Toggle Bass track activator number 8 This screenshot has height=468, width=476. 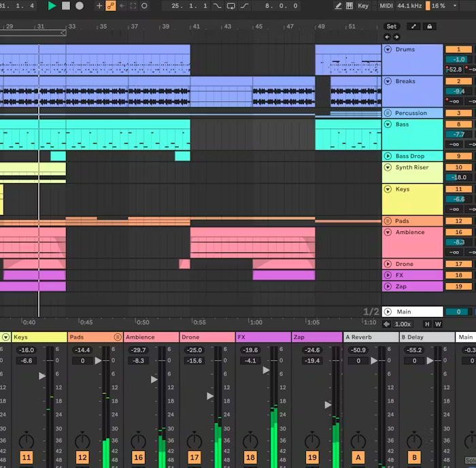tap(459, 124)
